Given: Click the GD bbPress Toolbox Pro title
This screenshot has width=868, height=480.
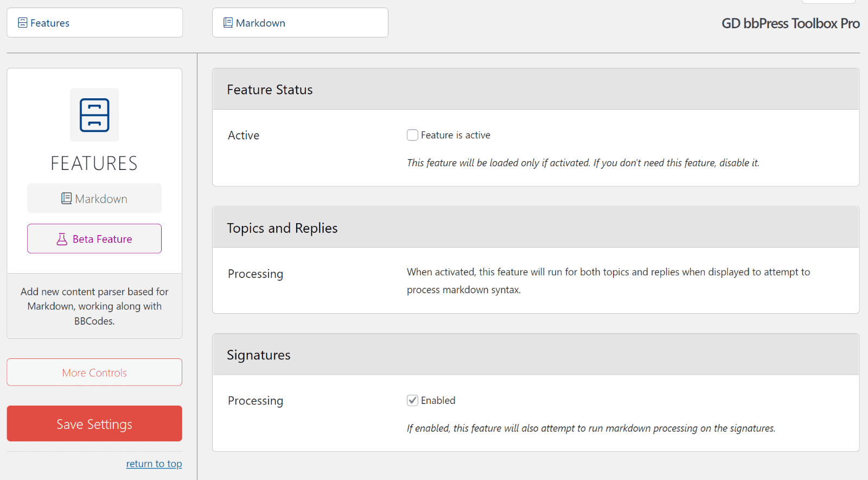Looking at the screenshot, I should tap(790, 23).
